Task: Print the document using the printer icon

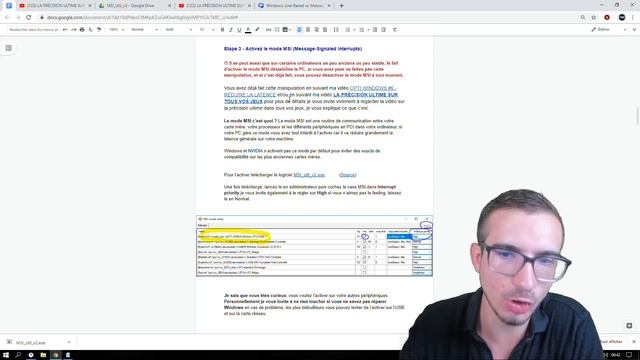Action: tap(82, 30)
